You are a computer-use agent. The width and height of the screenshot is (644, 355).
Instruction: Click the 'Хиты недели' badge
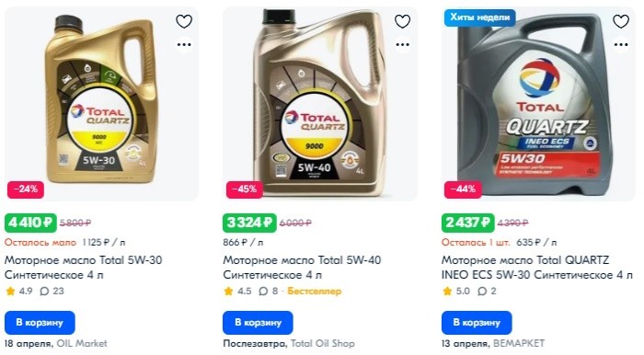(479, 17)
